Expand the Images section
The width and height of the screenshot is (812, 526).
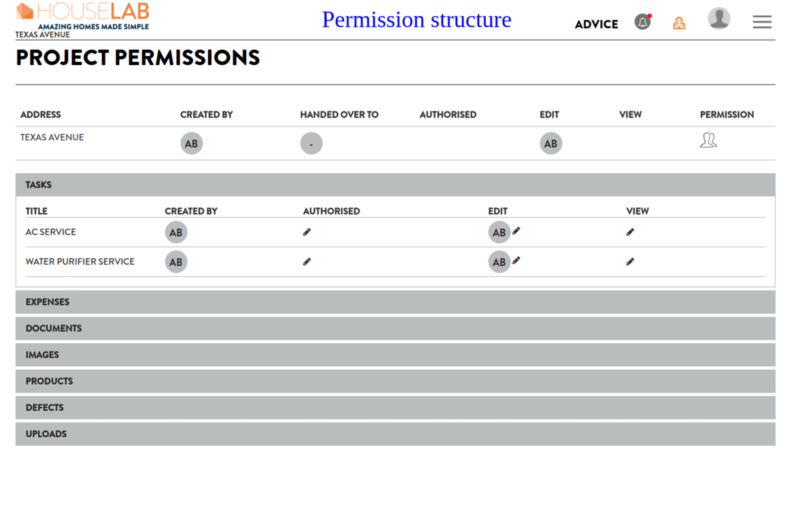click(x=395, y=354)
